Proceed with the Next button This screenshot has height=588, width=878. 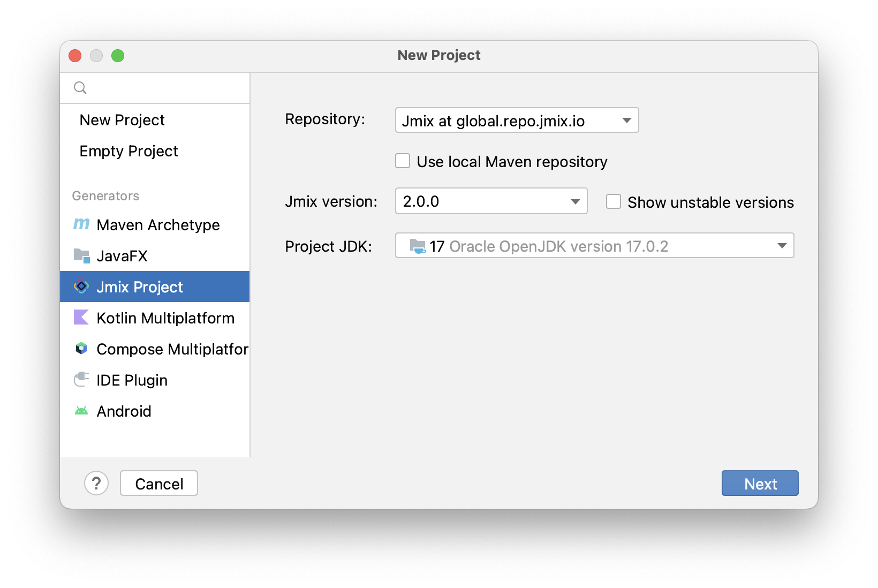pos(760,484)
